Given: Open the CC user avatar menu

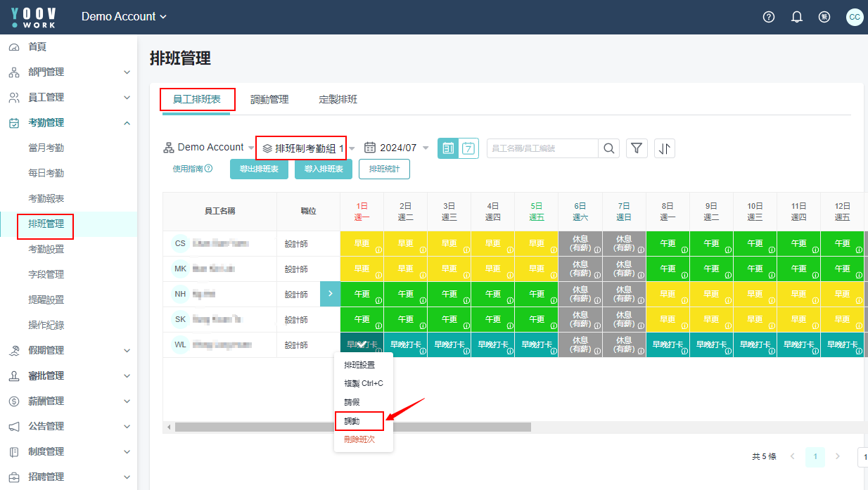Looking at the screenshot, I should (855, 17).
